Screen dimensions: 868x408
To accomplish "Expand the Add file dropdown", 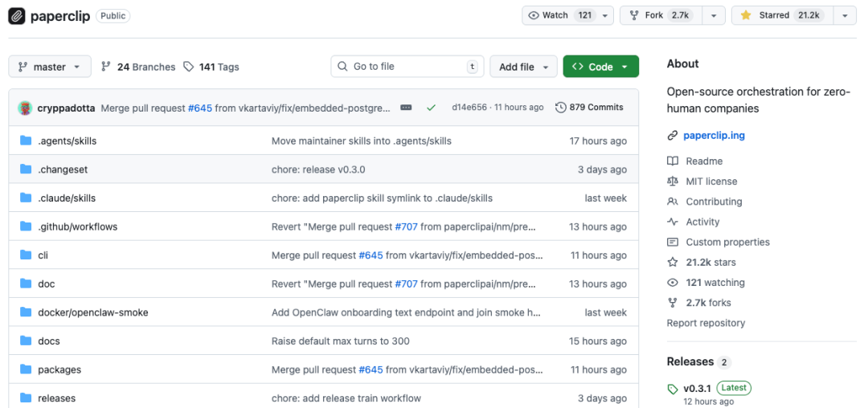I will point(523,67).
